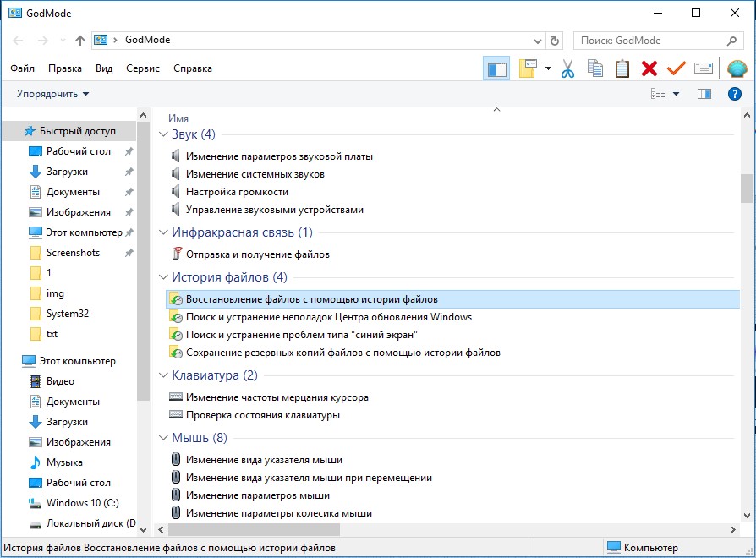Click the GodMode address bar path

point(147,40)
